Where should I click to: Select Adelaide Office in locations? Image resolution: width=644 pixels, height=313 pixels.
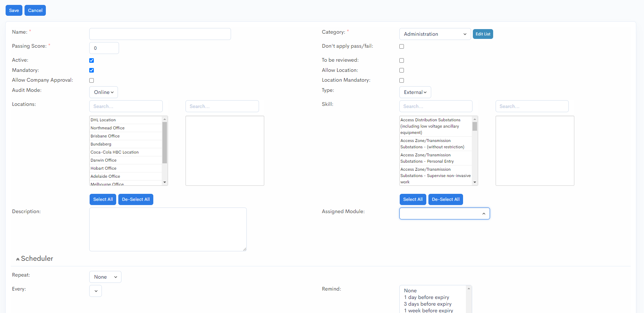coord(126,176)
